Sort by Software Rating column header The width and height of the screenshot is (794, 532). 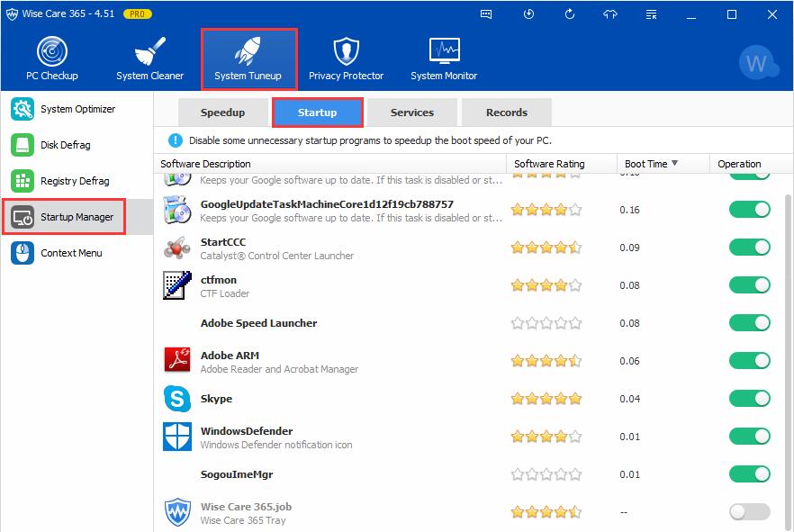tap(562, 164)
